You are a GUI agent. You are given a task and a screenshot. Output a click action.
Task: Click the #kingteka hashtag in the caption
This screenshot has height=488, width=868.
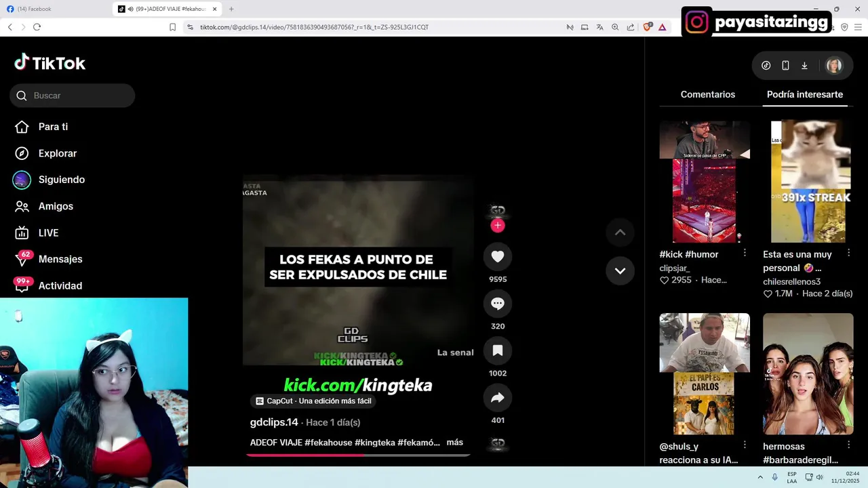[x=374, y=443]
